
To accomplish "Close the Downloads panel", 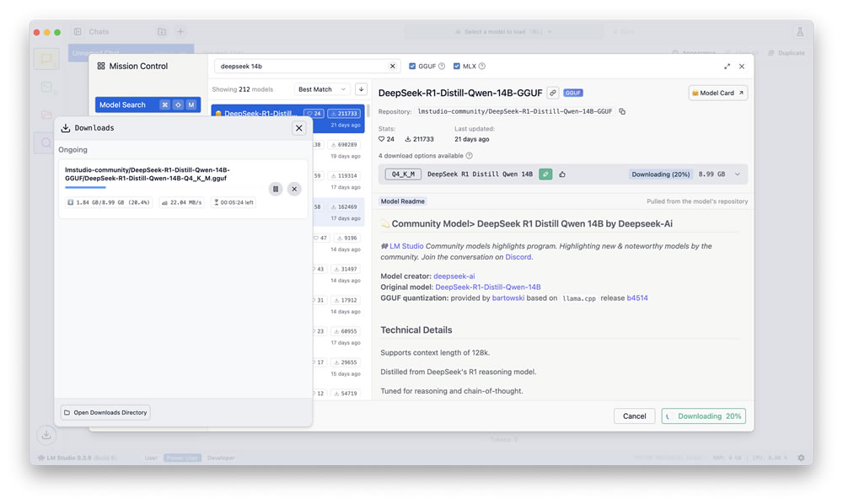I will point(299,128).
